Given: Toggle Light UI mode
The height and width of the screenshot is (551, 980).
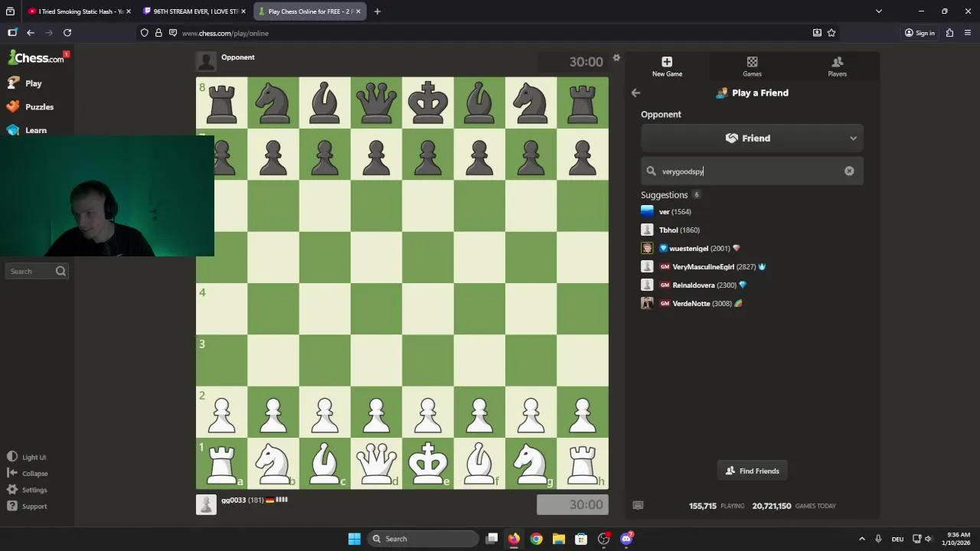Looking at the screenshot, I should (x=27, y=457).
